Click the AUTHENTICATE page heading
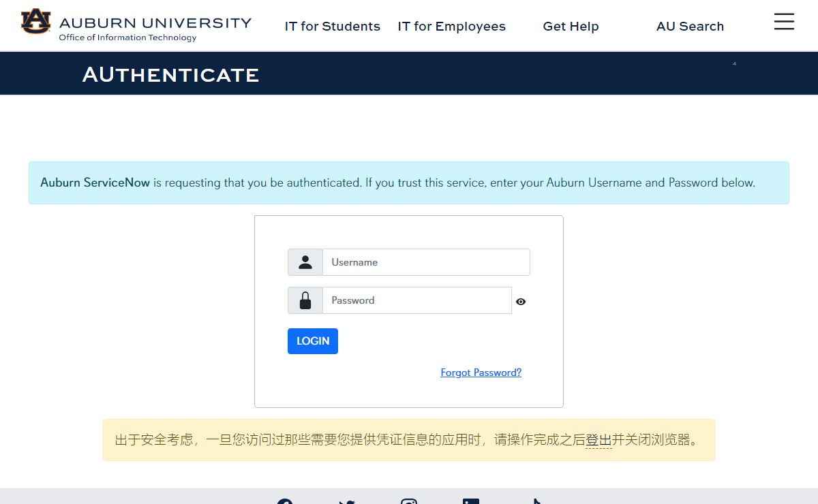The height and width of the screenshot is (504, 818). tap(170, 74)
